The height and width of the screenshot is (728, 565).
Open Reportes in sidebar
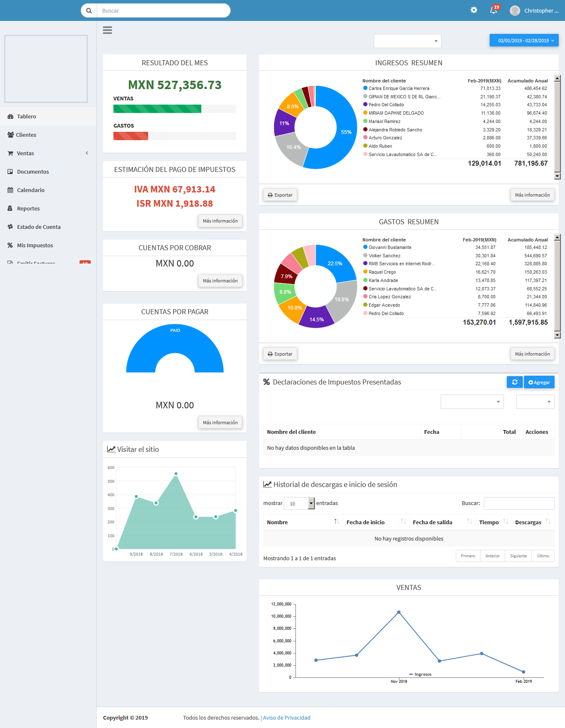click(x=48, y=208)
